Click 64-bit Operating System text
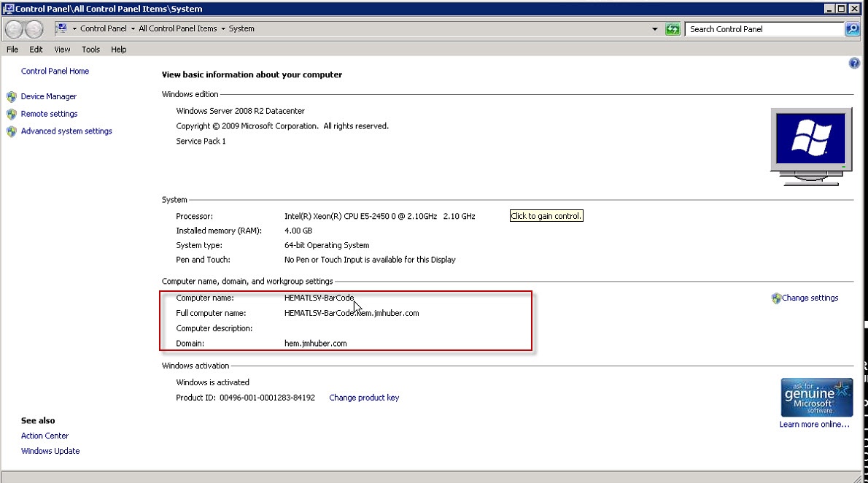Viewport: 868px width, 483px height. (x=327, y=245)
